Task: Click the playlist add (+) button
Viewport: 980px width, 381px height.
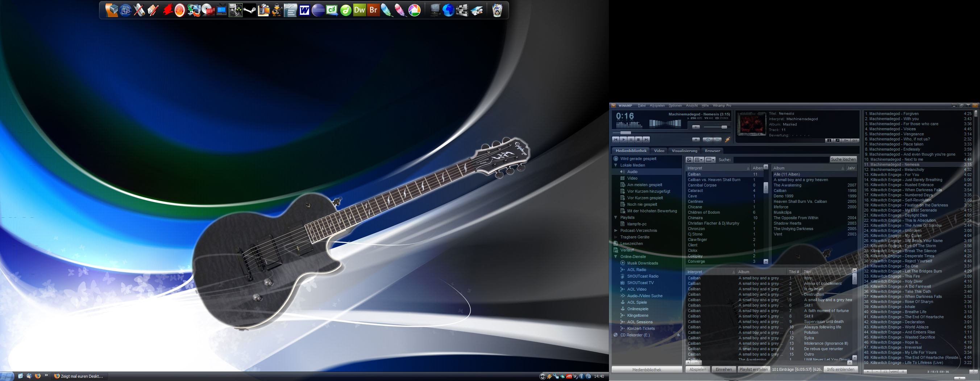Action: click(x=868, y=372)
